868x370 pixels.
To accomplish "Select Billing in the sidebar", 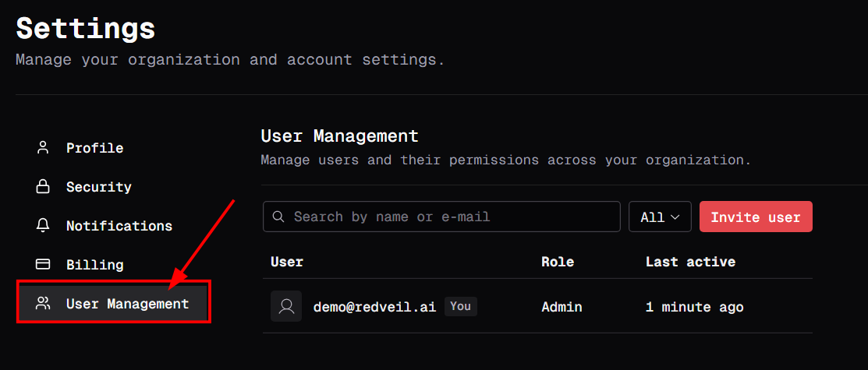I will click(x=94, y=265).
